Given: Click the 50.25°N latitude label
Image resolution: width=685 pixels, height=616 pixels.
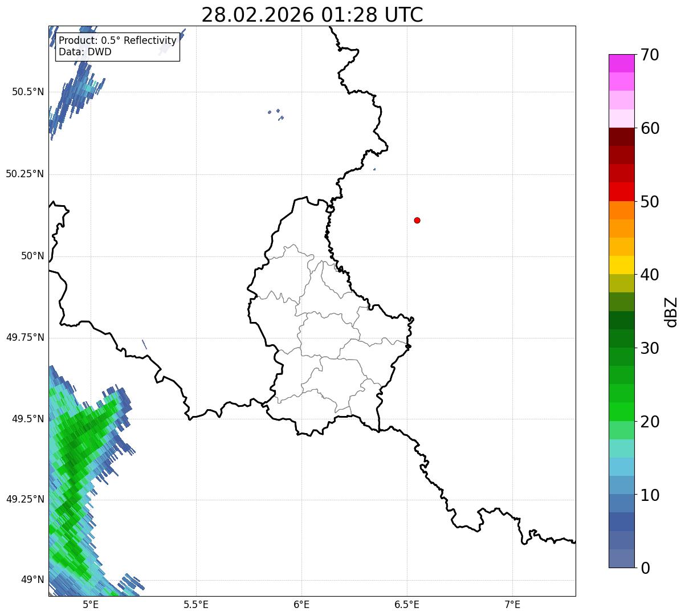Looking at the screenshot, I should (x=25, y=174).
